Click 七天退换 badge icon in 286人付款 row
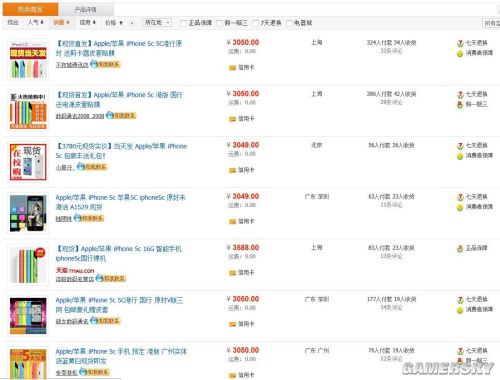The image size is (500, 380). pyautogui.click(x=460, y=95)
